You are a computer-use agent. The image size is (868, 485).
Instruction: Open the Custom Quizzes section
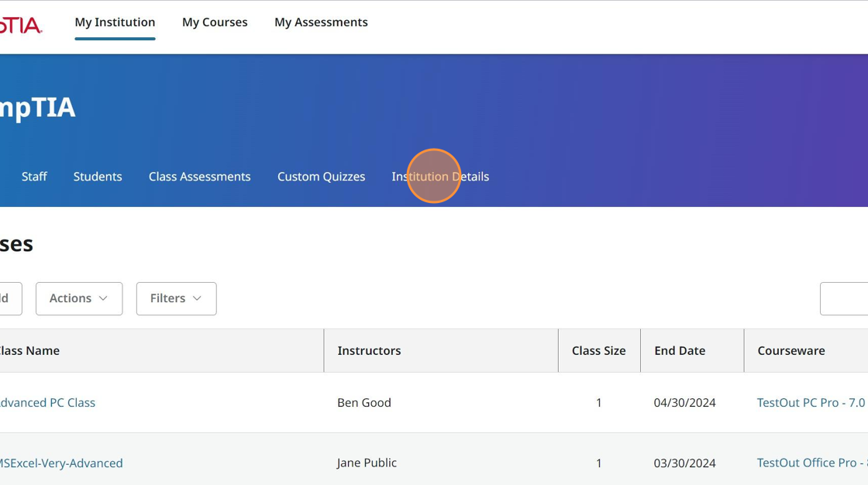tap(322, 177)
